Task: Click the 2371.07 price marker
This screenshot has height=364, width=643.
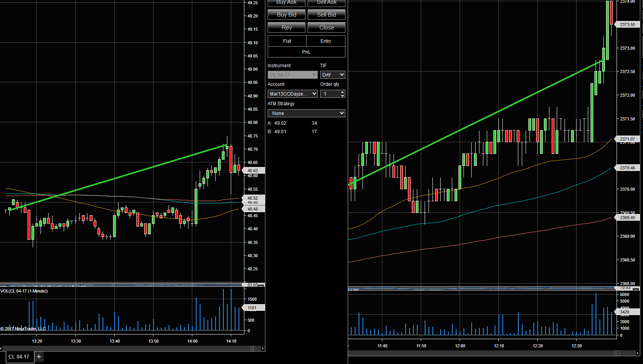Action: [x=627, y=139]
